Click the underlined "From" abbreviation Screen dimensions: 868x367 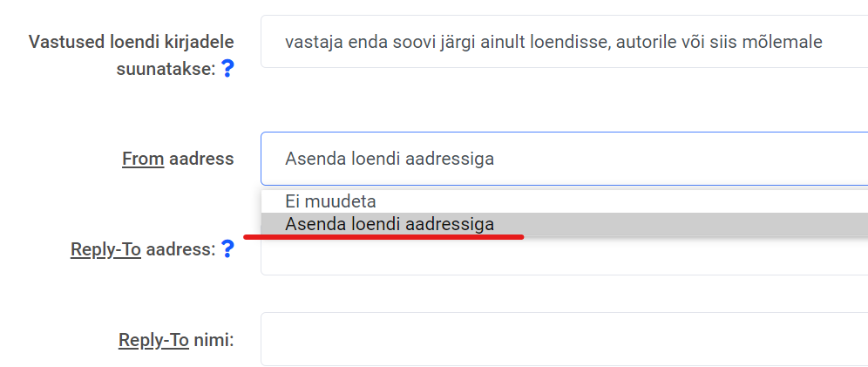143,159
